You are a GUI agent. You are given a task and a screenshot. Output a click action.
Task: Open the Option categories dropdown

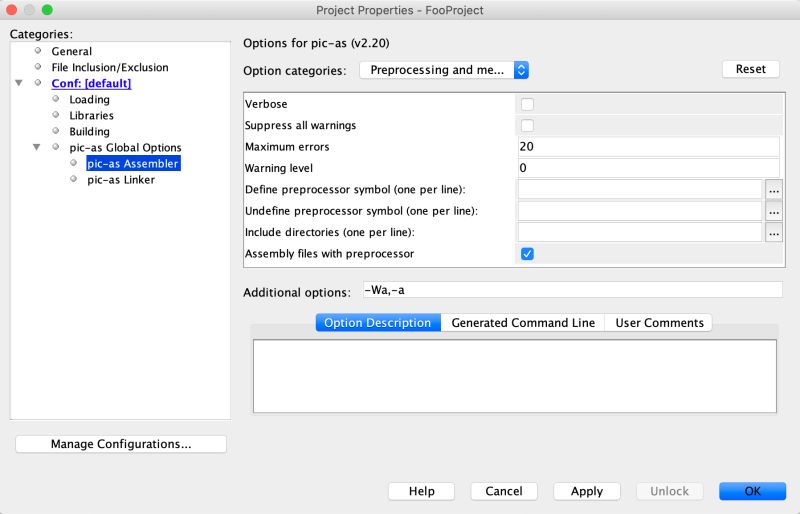point(444,70)
